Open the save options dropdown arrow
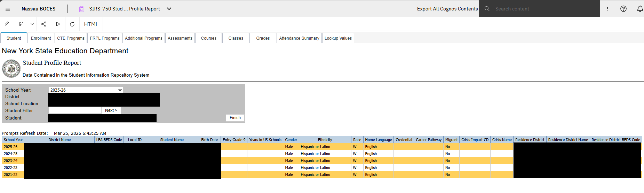644x193 pixels. tap(32, 24)
